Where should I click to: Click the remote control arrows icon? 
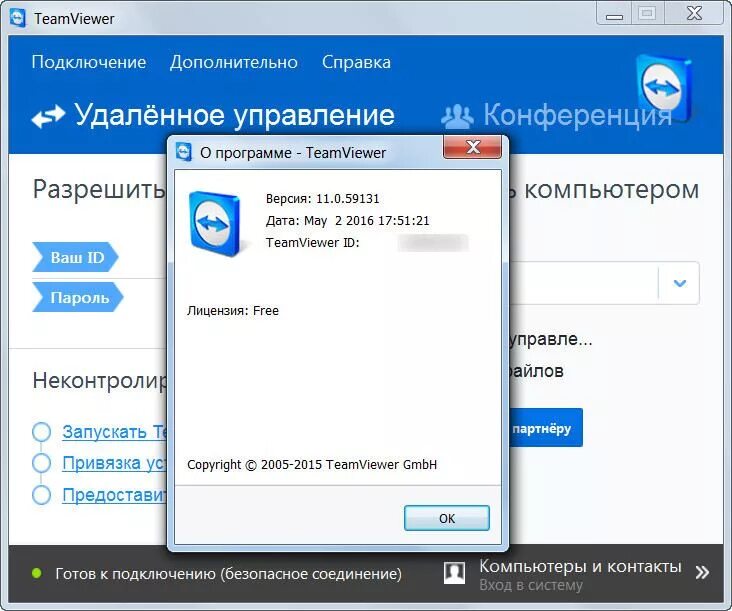pyautogui.click(x=48, y=117)
